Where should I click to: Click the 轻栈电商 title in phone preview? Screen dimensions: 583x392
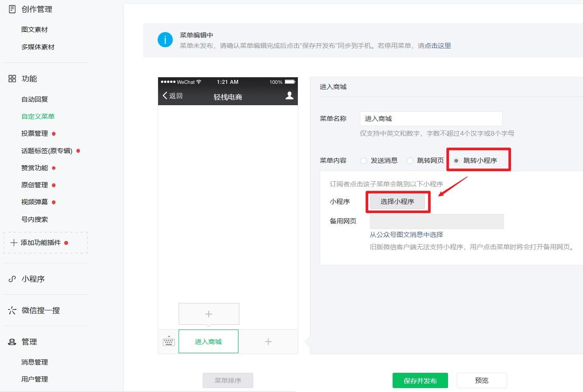228,97
